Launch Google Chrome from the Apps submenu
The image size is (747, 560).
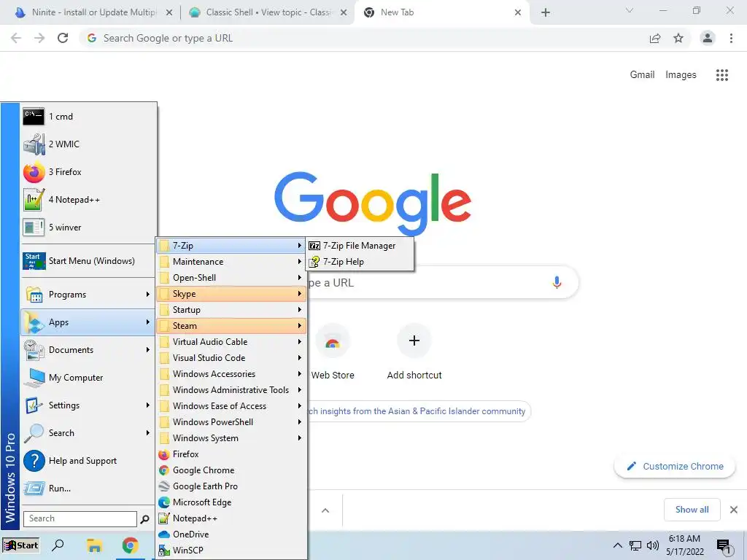[231, 470]
